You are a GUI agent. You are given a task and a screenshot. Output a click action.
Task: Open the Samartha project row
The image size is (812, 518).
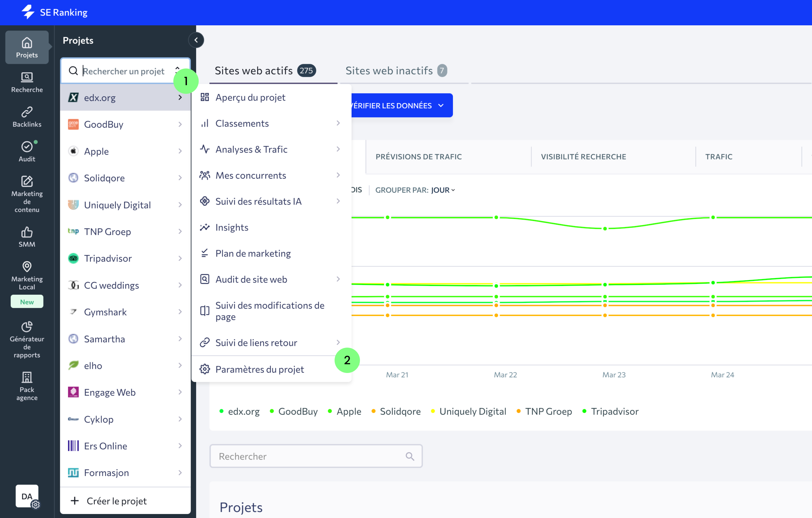(x=126, y=339)
